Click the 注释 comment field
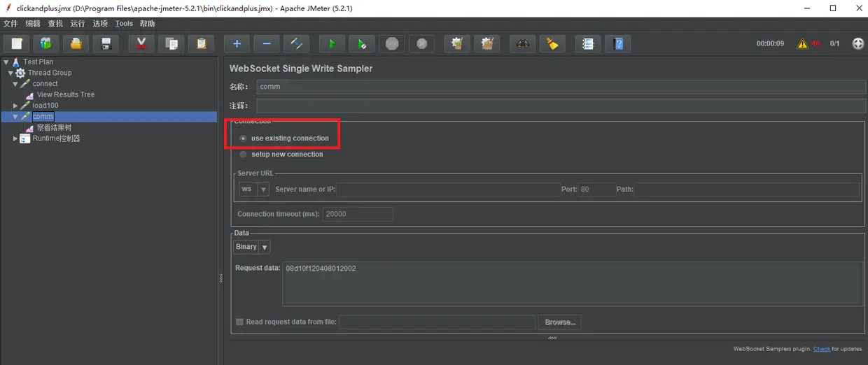The width and height of the screenshot is (868, 365). point(561,106)
